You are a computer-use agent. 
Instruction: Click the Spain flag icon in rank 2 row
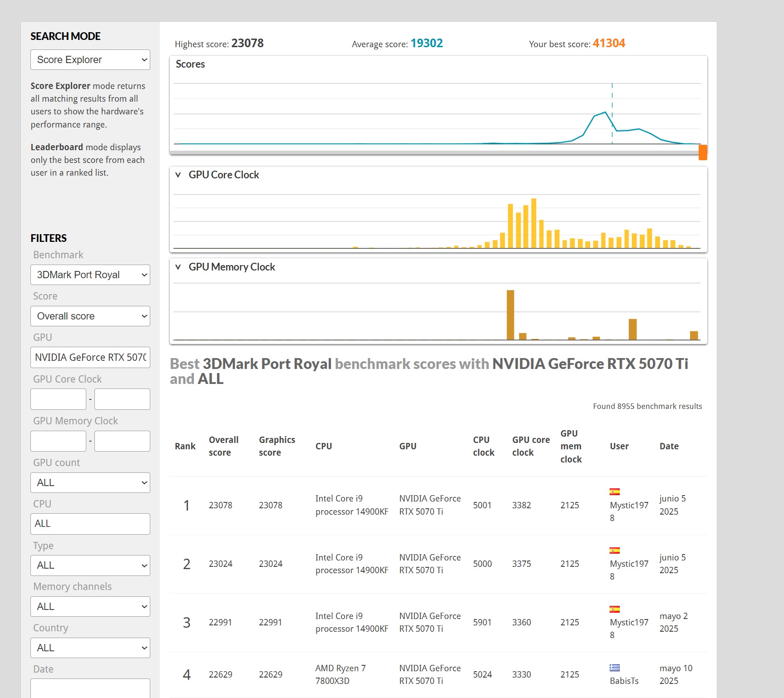[x=615, y=551]
